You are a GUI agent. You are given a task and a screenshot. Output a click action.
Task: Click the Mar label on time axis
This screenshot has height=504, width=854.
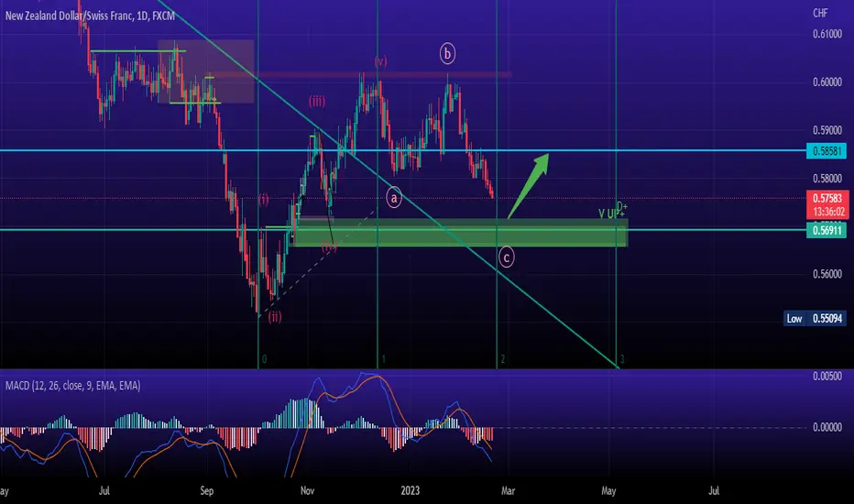tap(508, 491)
